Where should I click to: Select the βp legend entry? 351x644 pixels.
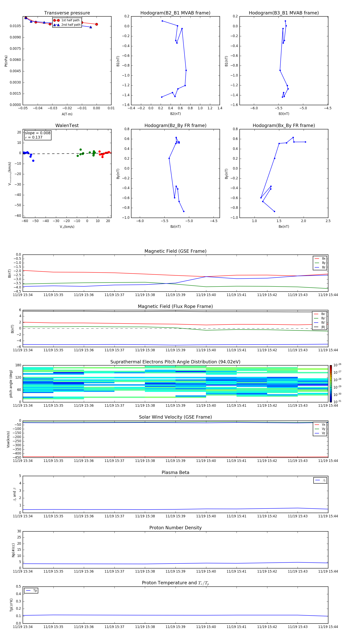point(321,480)
